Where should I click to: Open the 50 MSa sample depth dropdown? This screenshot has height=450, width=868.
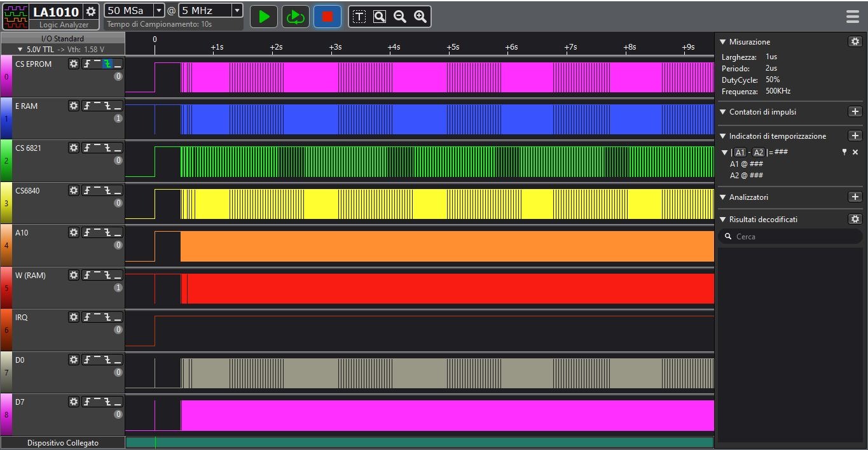159,11
